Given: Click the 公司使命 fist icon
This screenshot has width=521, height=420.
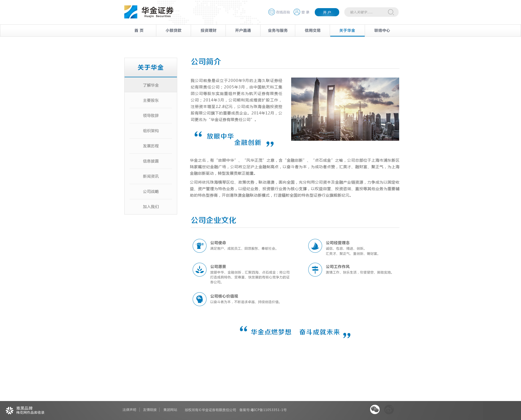Looking at the screenshot, I should pyautogui.click(x=199, y=246).
